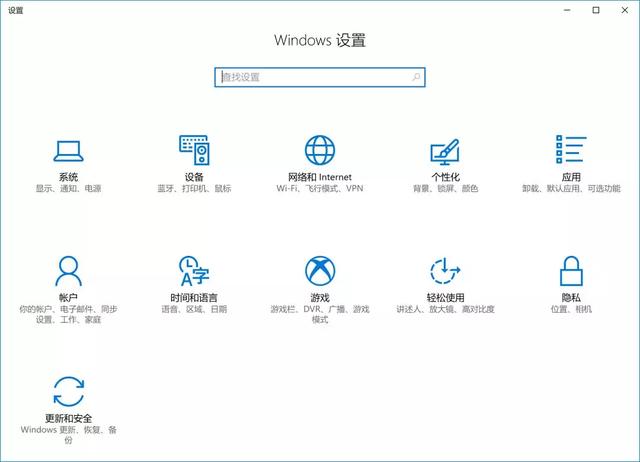The width and height of the screenshot is (640, 462).
Task: Click the description 背景、锁屏、颜色
Action: tap(445, 189)
